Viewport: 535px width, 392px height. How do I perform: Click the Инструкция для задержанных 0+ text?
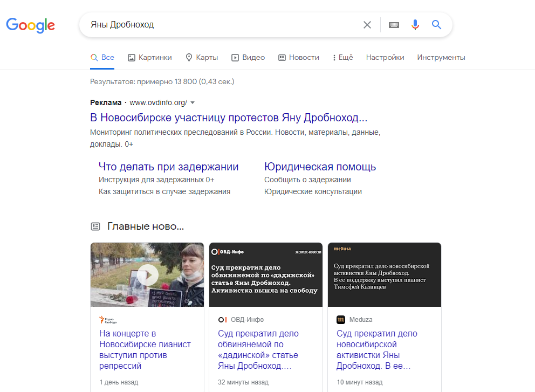(x=156, y=180)
